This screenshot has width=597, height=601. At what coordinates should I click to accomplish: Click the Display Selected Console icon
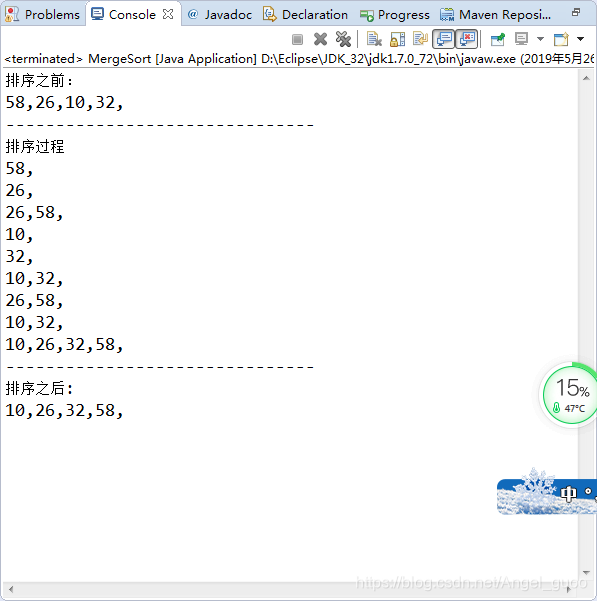pyautogui.click(x=522, y=39)
